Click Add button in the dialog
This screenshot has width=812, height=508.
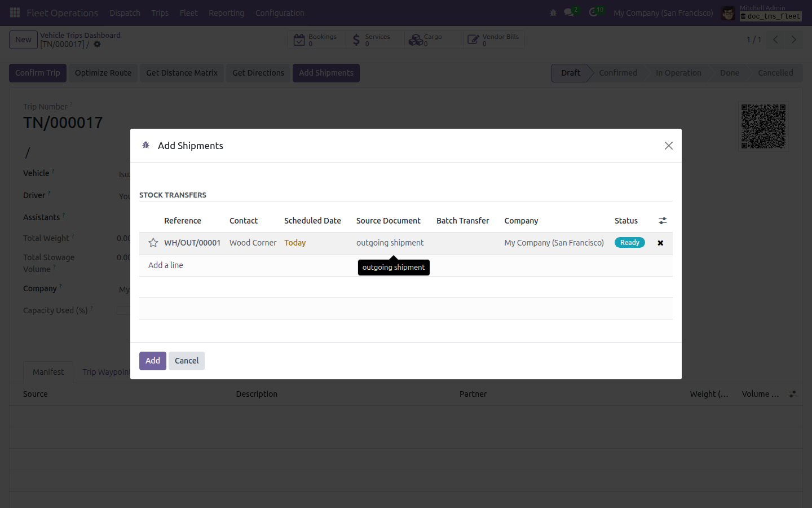[153, 361]
